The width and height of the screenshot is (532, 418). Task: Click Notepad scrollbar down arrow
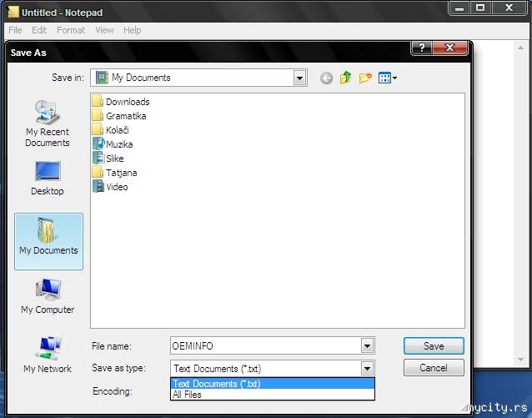click(520, 360)
